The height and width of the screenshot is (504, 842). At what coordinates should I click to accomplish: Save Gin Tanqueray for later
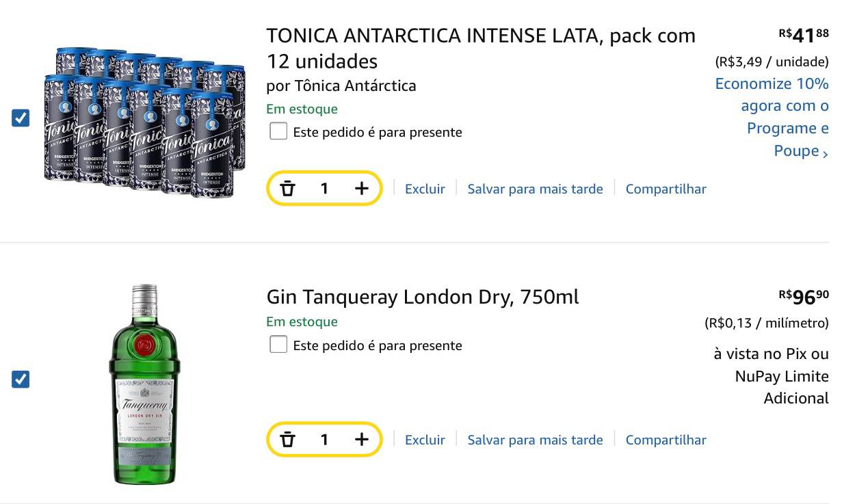pyautogui.click(x=535, y=440)
